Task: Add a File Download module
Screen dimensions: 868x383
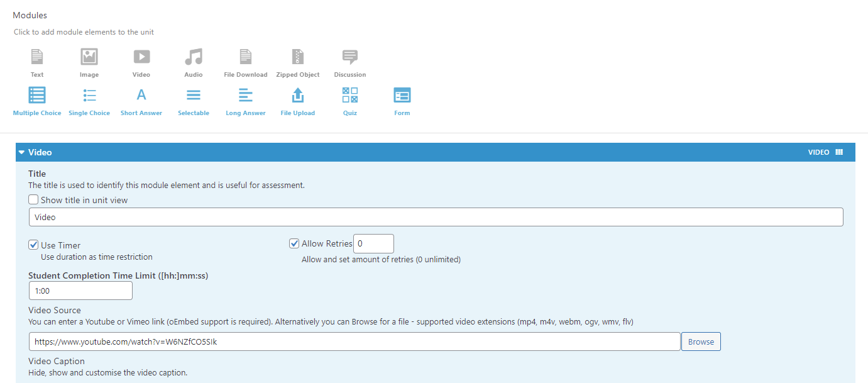Action: point(246,63)
